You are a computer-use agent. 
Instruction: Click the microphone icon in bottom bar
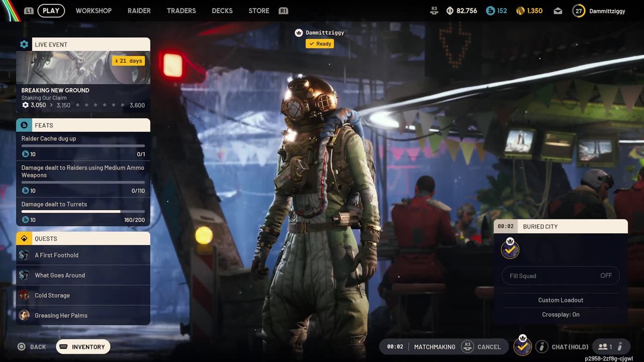[620, 347]
